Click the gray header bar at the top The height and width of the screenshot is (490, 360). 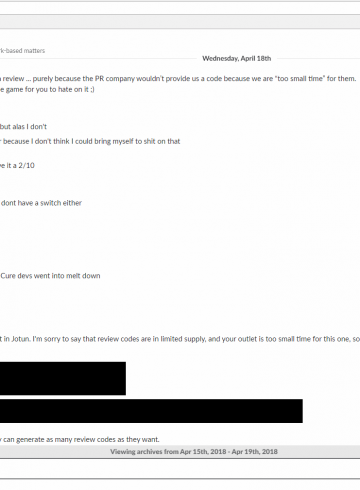click(x=180, y=22)
